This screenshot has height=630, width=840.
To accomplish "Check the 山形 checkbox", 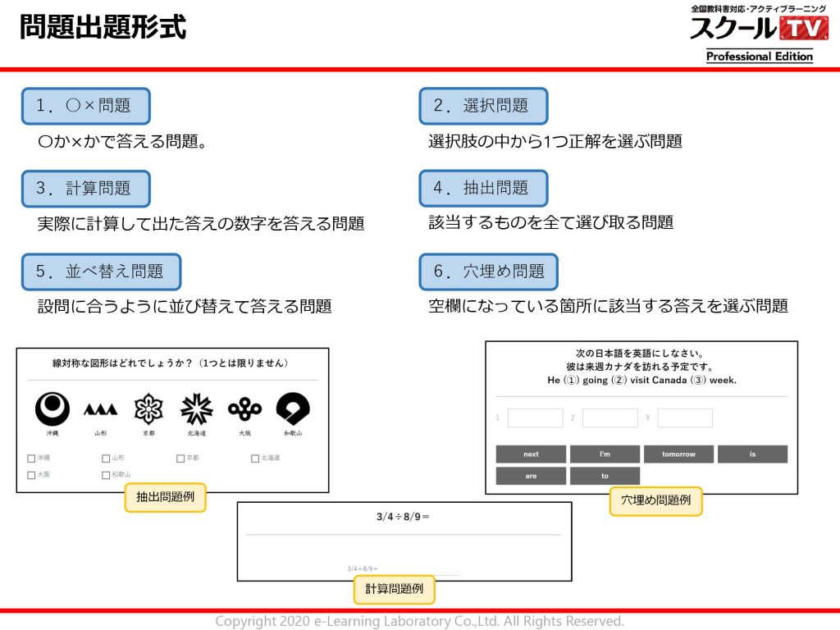I will tap(106, 459).
